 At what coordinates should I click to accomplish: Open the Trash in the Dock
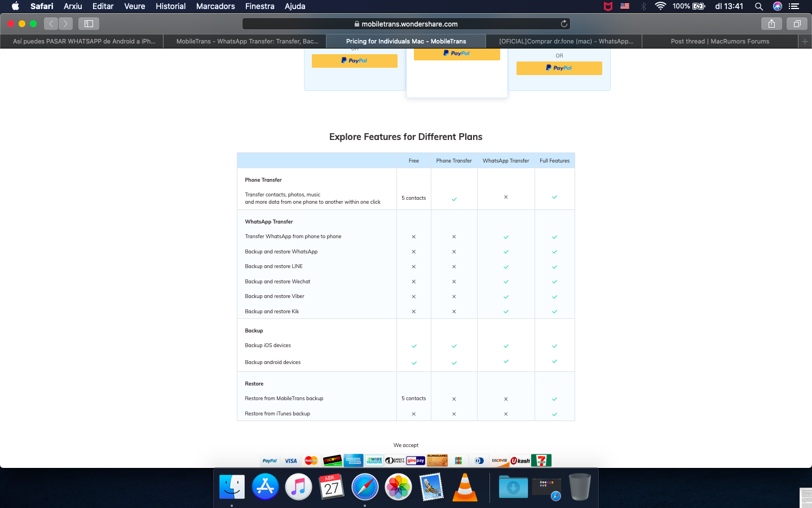point(580,487)
